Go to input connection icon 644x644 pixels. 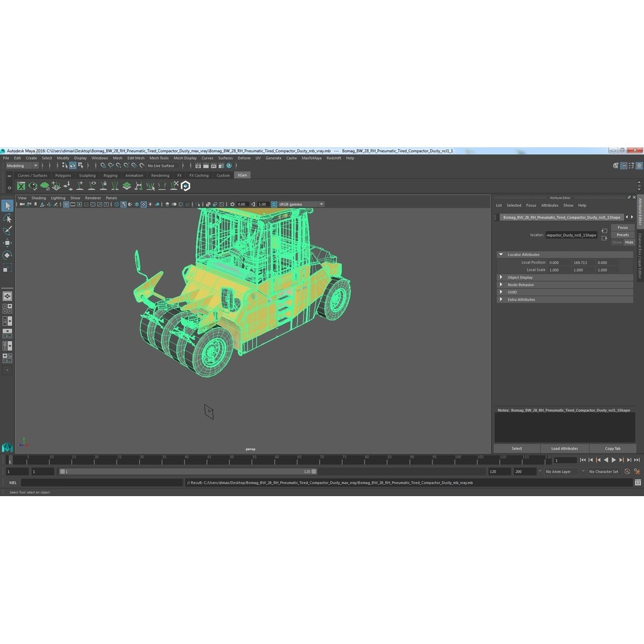[x=604, y=231]
